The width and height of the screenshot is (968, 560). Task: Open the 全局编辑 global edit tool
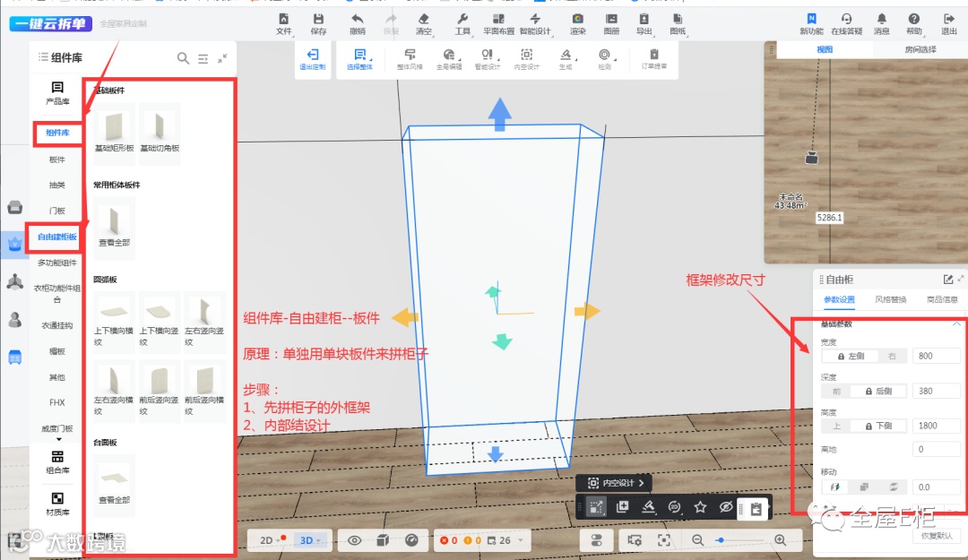[449, 59]
